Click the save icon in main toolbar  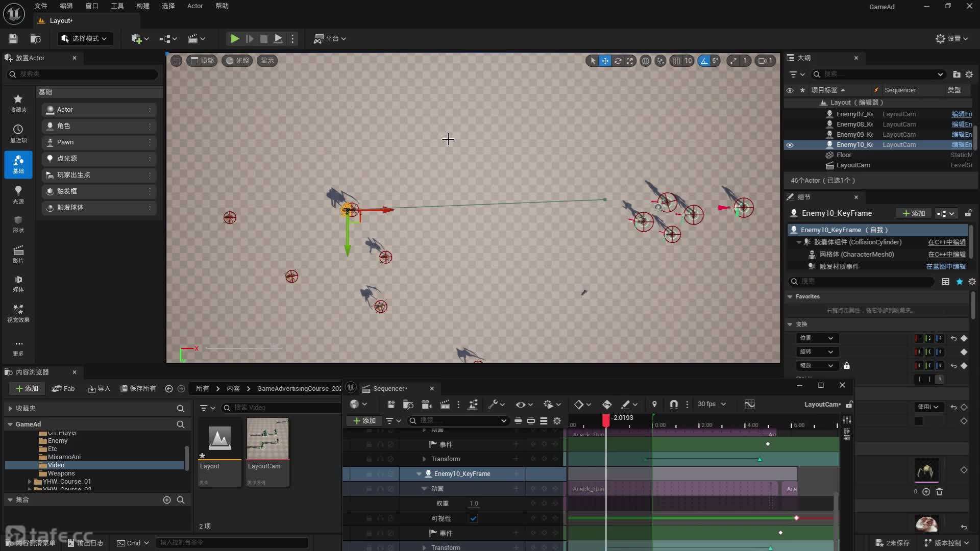(x=13, y=38)
